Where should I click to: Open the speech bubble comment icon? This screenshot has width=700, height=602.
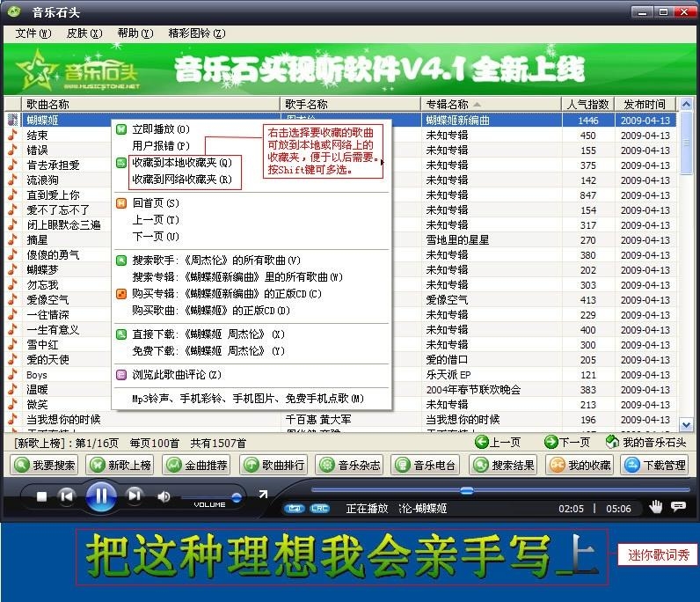pyautogui.click(x=678, y=506)
